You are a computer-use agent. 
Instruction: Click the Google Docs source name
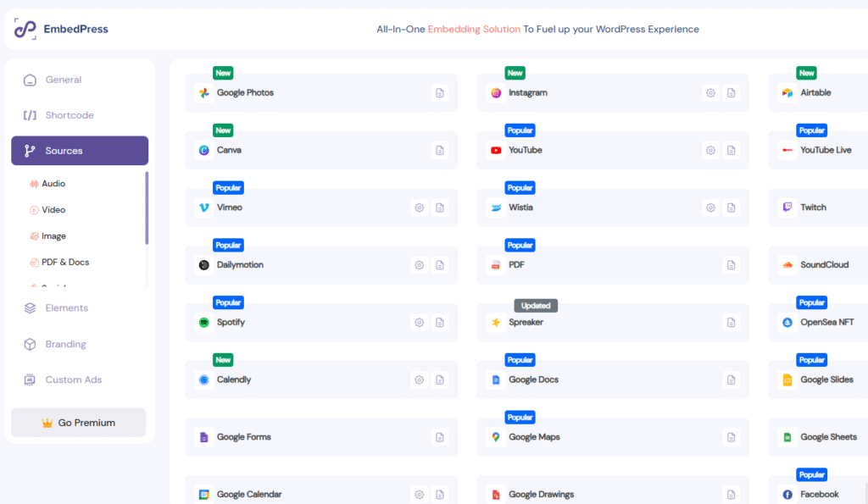[534, 380]
